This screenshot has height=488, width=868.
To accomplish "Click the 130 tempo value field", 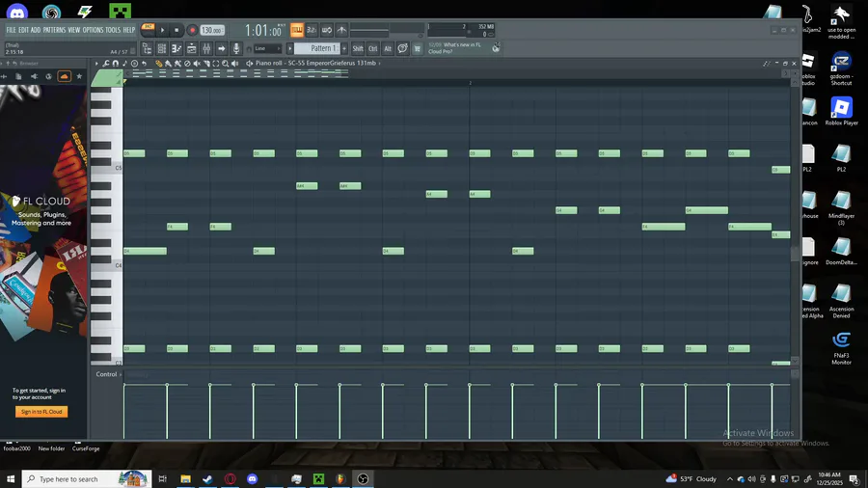I will 212,31.
